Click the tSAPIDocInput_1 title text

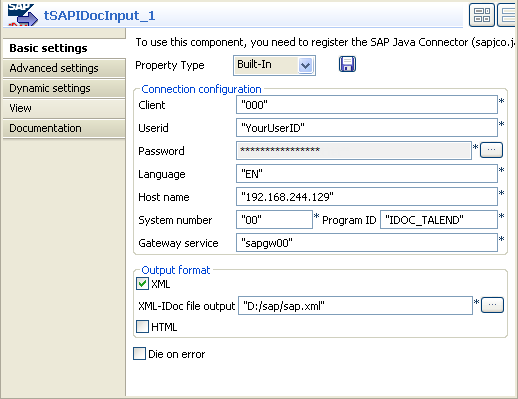click(x=99, y=15)
